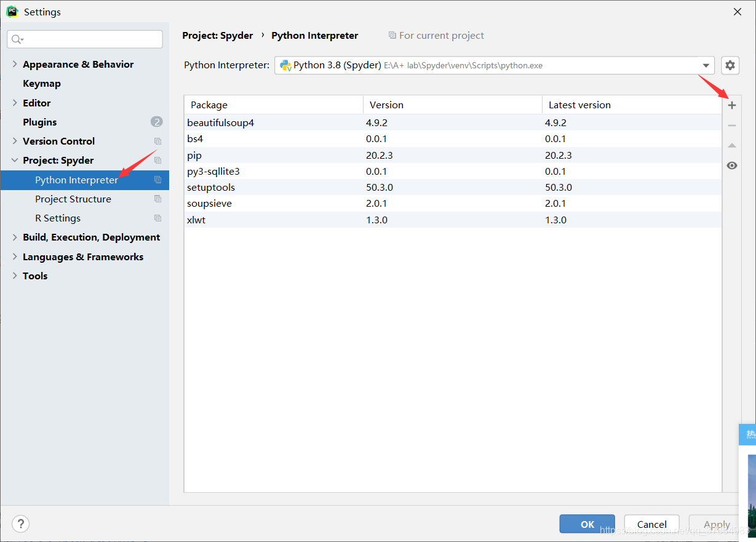Click the add package plus icon
This screenshot has height=542, width=756.
tap(731, 105)
